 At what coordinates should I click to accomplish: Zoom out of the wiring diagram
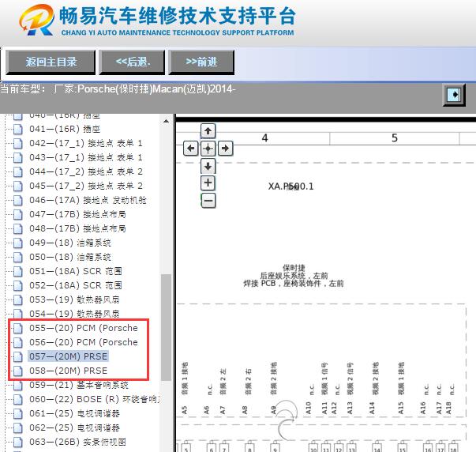tap(208, 201)
